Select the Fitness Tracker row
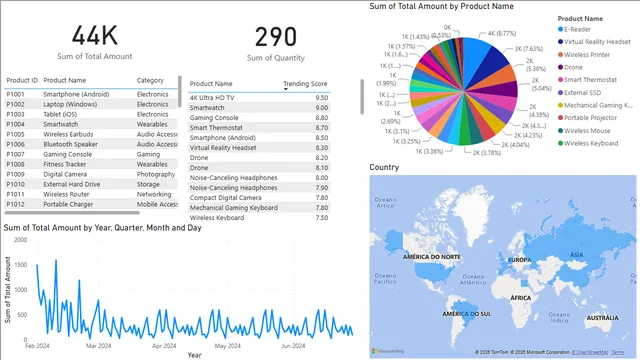 coord(91,164)
